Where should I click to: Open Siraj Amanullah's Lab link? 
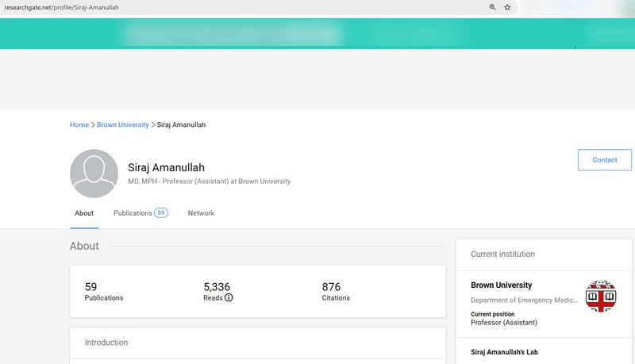[504, 352]
